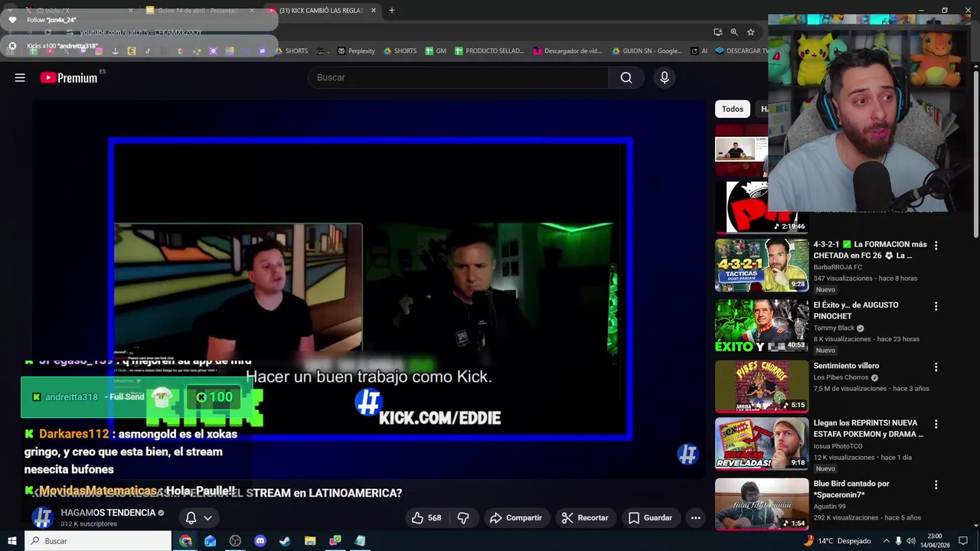Click the install app icon in address bar
Image resolution: width=980 pixels, height=551 pixels.
pos(717,32)
